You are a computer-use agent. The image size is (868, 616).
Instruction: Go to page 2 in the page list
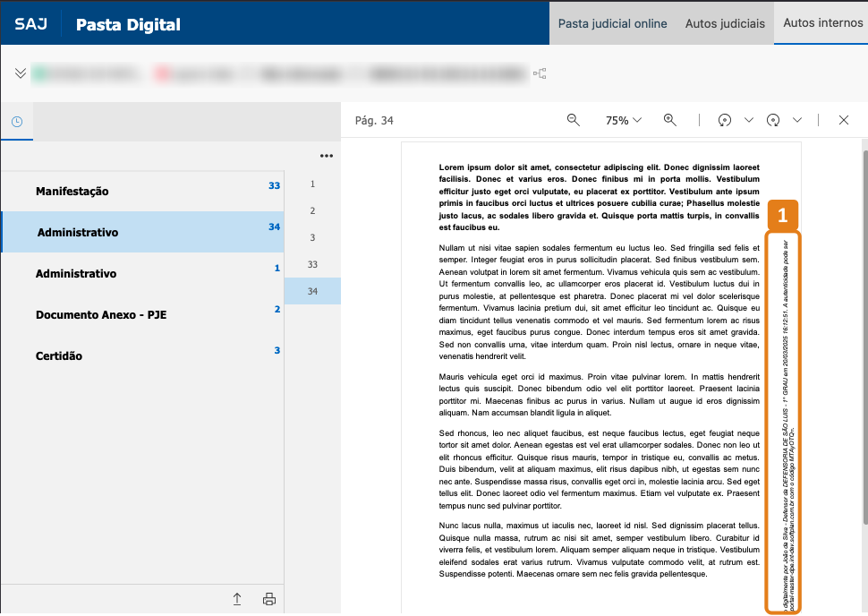point(313,210)
